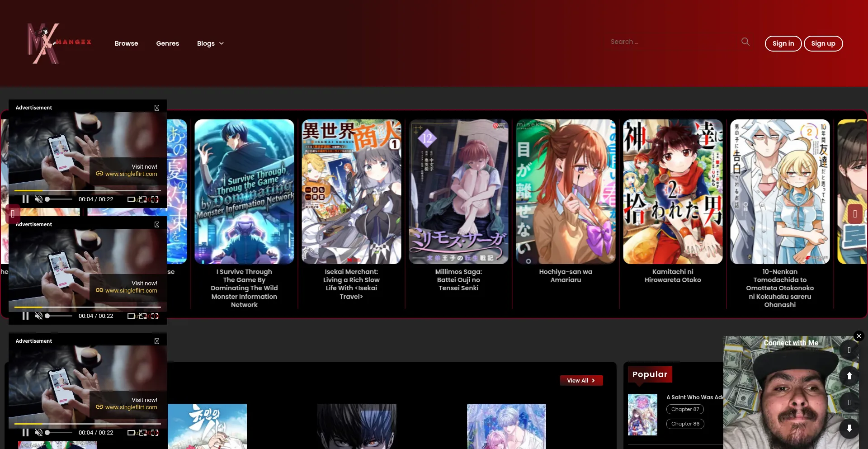Viewport: 868px width, 449px height.
Task: Open Kamitachi ni Hirowareta Otoko cover
Action: coord(673,192)
